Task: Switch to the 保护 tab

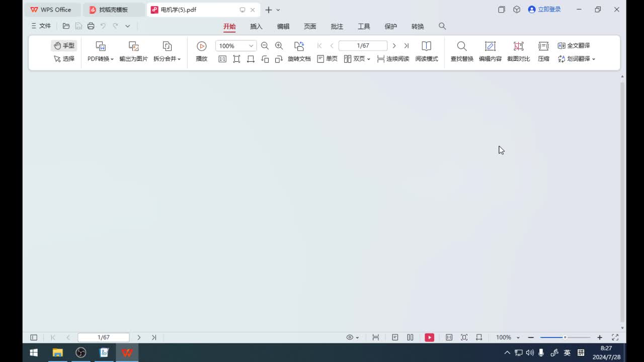Action: (x=391, y=26)
